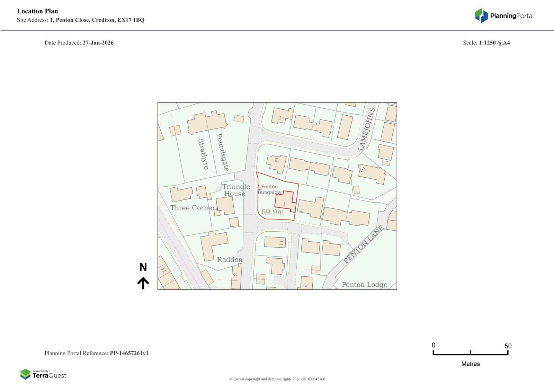Click the Planning Portal logo icon

coord(481,16)
